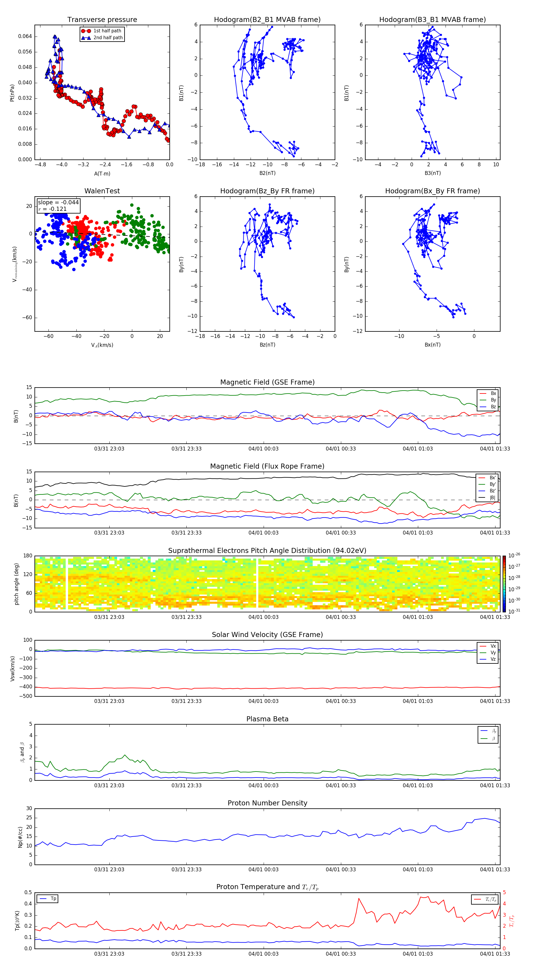
Task: Select 'Bz' in the GSE magnetic field legend
Action: coord(488,407)
